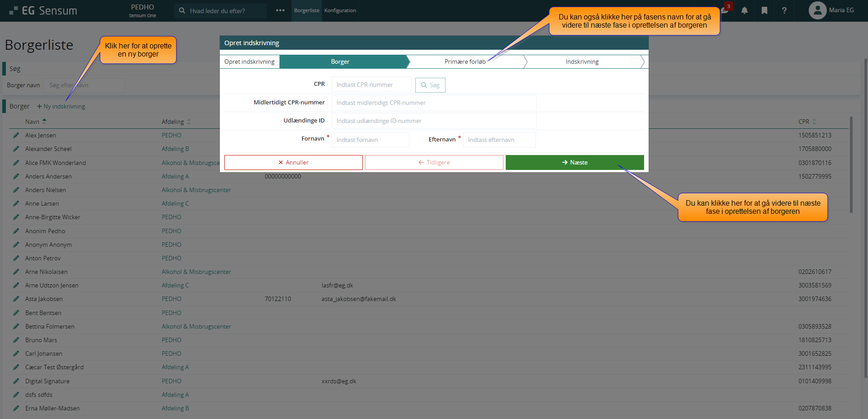Open the bookmarks icon in top bar

click(x=764, y=10)
